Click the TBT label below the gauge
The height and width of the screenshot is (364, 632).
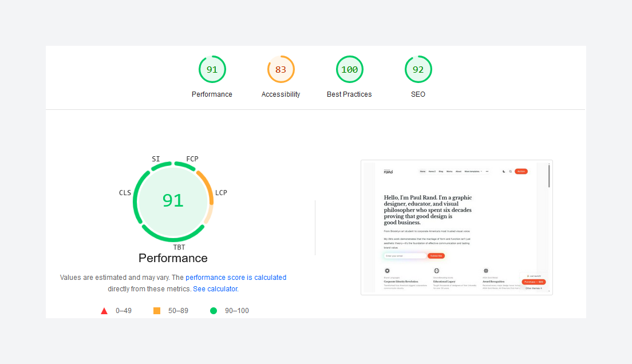point(179,247)
